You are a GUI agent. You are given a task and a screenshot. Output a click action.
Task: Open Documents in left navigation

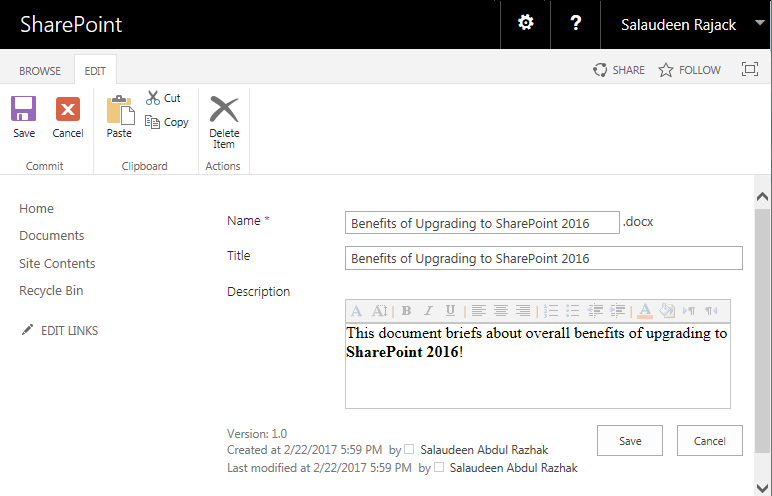pos(52,235)
